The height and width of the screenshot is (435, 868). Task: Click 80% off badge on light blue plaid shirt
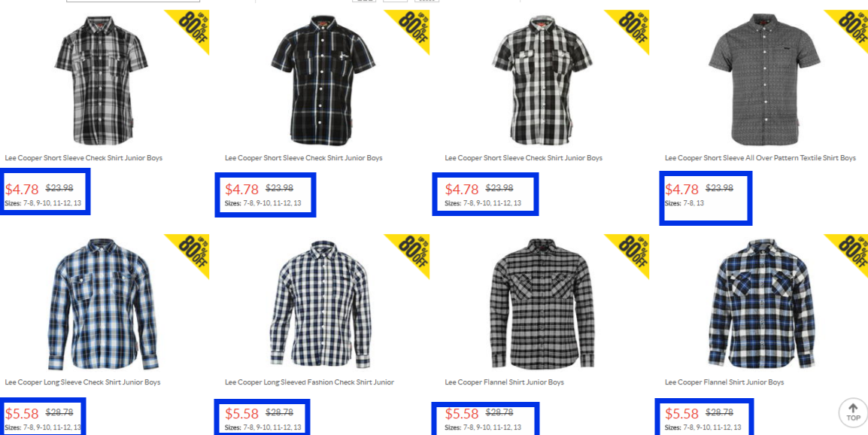coord(192,252)
